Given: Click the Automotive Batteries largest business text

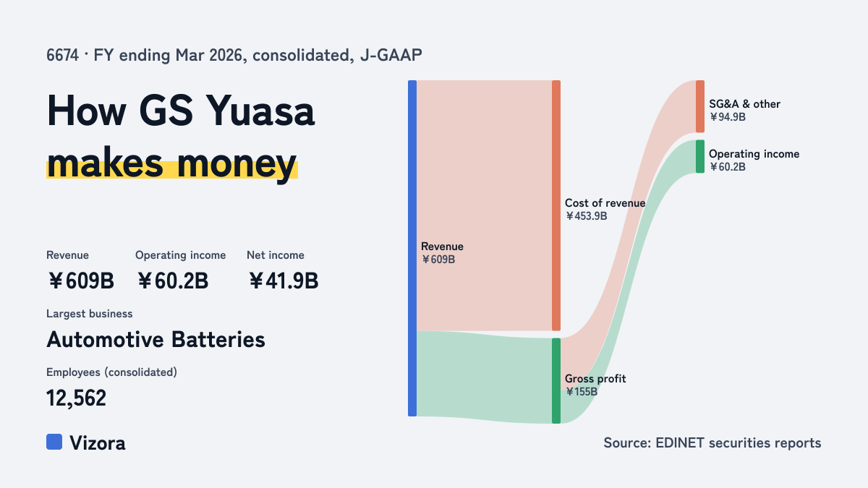Looking at the screenshot, I should click(156, 339).
